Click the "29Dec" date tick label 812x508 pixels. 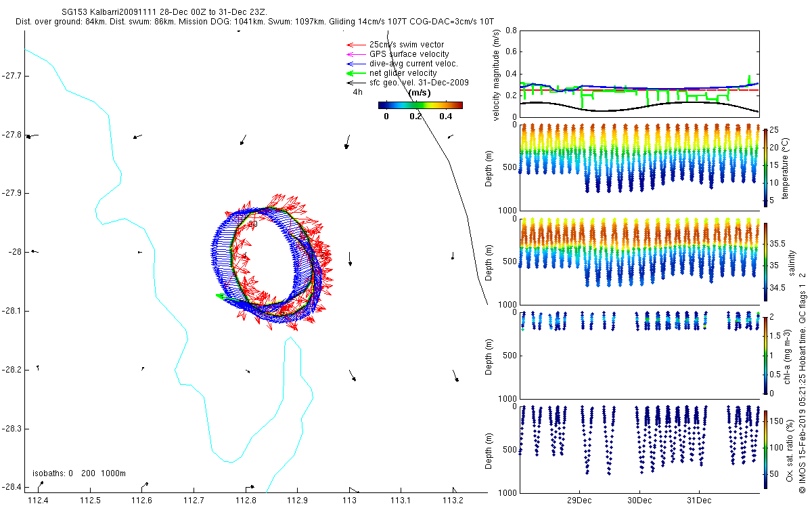[x=580, y=501]
